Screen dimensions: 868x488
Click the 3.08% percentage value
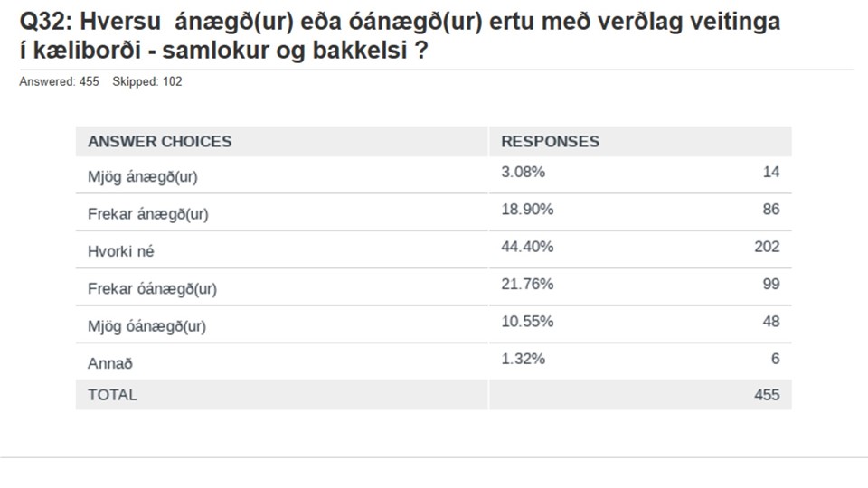coord(524,172)
